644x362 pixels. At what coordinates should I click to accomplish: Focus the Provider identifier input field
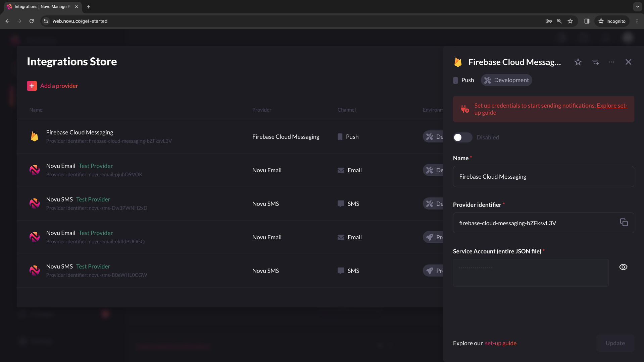tap(543, 223)
